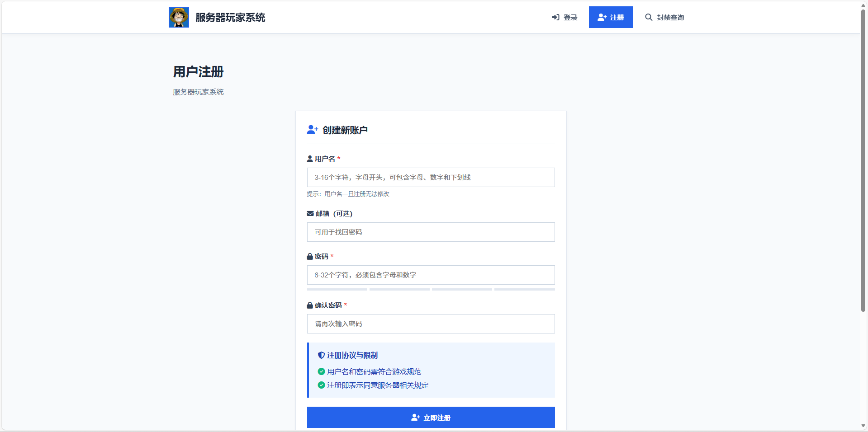
Task: Click the lock icon beside 确认密码 label
Action: point(310,305)
